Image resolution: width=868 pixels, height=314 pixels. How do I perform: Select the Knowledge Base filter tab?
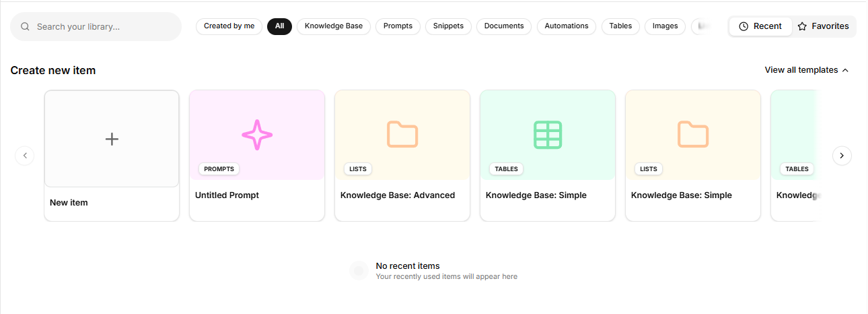tap(333, 26)
